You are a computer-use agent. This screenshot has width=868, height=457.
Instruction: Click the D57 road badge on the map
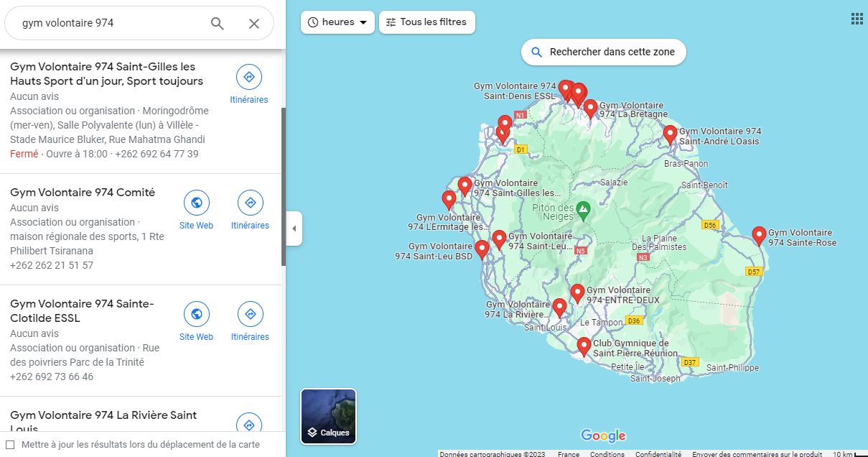tap(753, 272)
